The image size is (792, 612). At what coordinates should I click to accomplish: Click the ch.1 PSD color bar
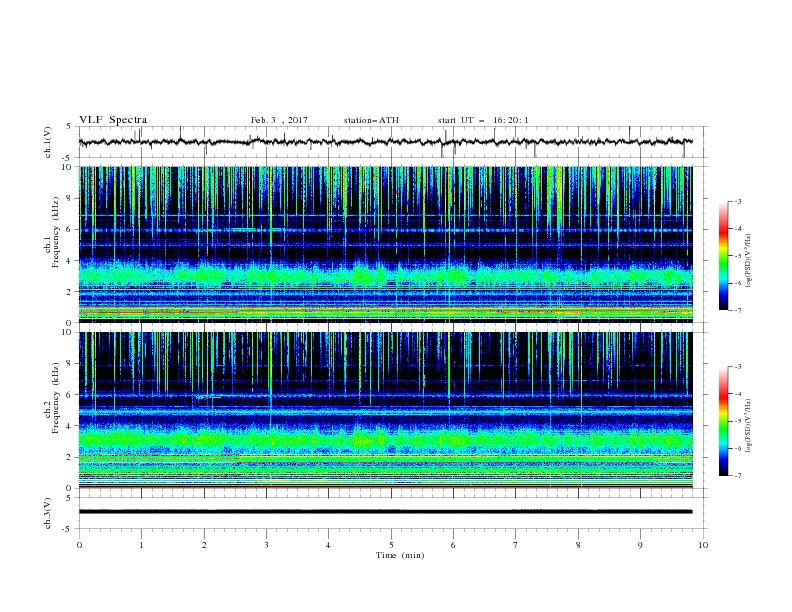tap(723, 256)
